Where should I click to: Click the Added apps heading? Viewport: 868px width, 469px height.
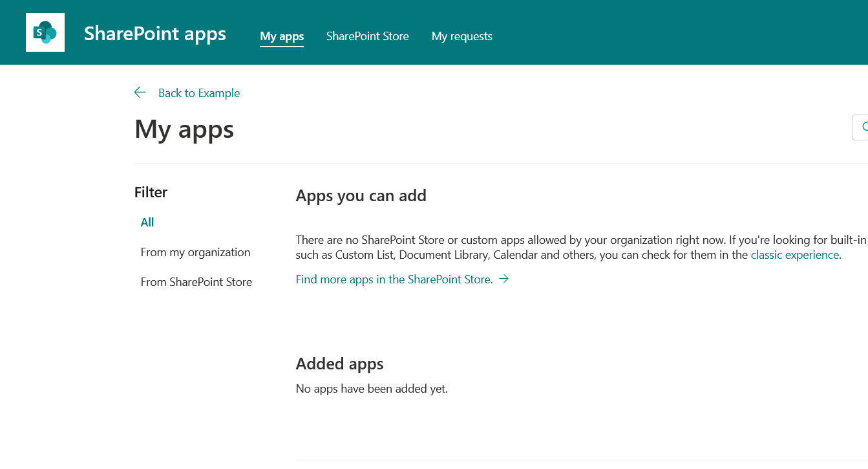(x=340, y=364)
